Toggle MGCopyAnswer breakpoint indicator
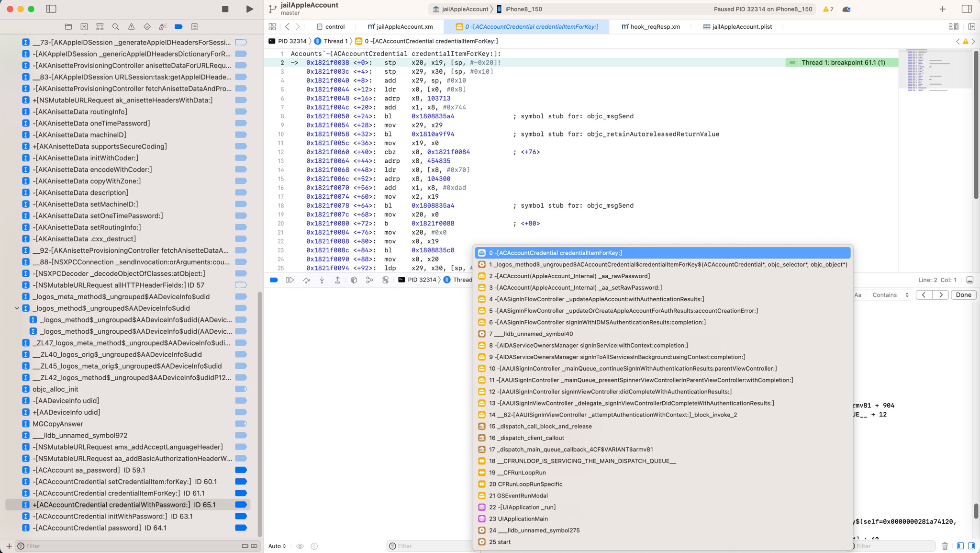Viewport: 980px width, 553px height. point(241,424)
